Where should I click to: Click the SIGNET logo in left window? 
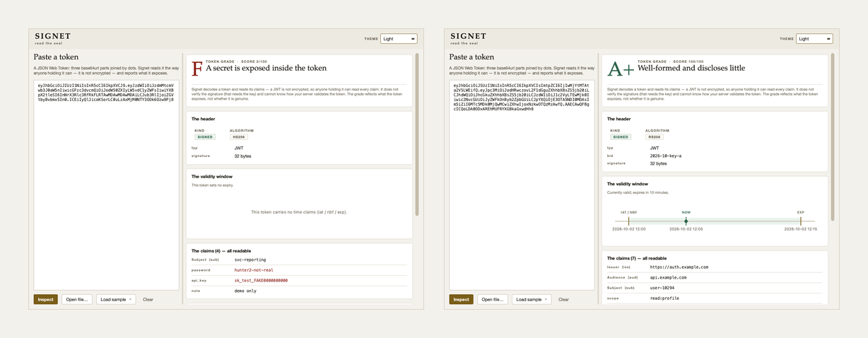pyautogui.click(x=53, y=36)
